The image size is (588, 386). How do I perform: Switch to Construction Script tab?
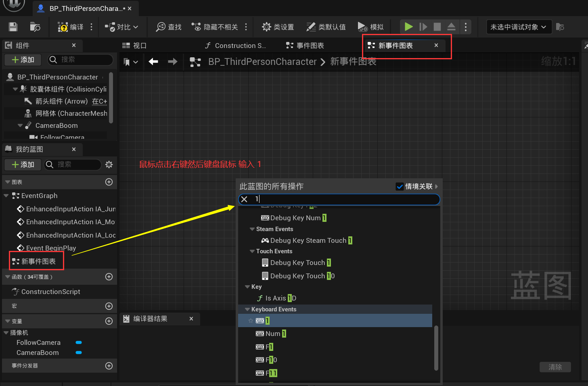pyautogui.click(x=235, y=46)
